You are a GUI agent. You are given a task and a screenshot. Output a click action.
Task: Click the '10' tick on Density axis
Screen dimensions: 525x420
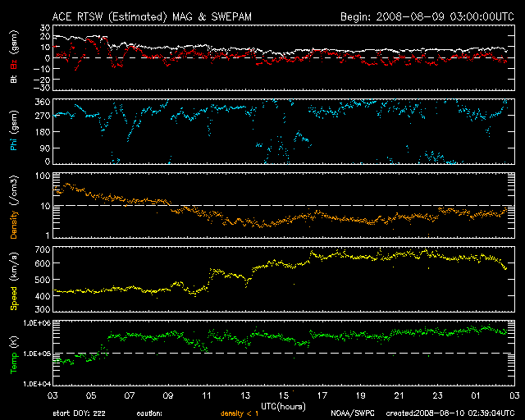45,207
